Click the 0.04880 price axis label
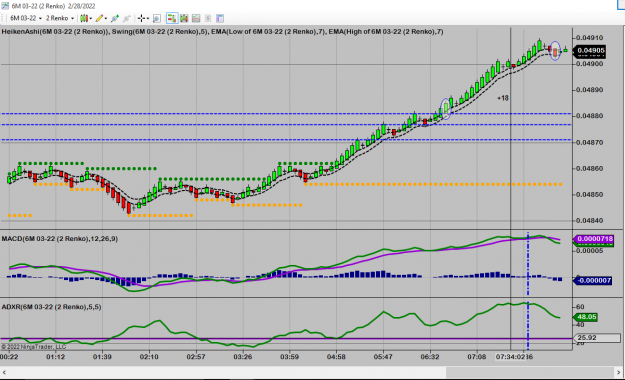Viewport: 625px width, 380px height. tap(590, 116)
